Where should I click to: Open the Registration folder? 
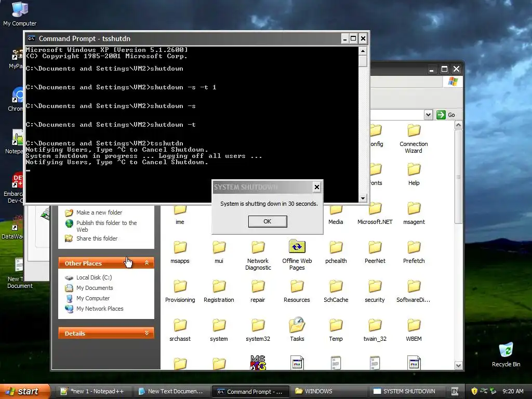(x=219, y=291)
